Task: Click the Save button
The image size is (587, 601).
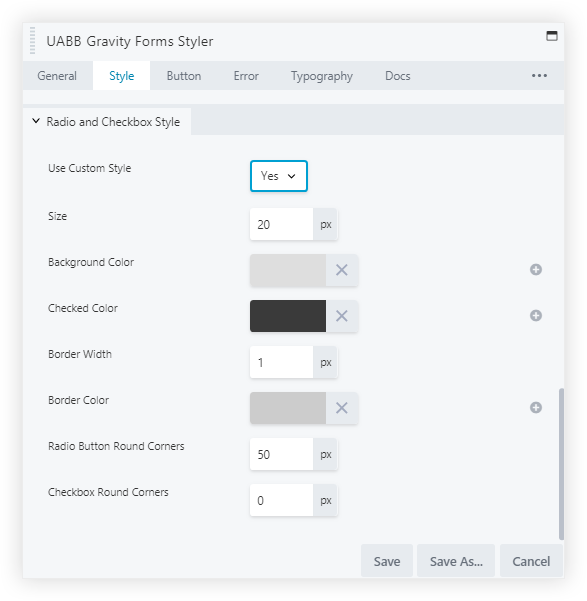Action: tap(387, 562)
